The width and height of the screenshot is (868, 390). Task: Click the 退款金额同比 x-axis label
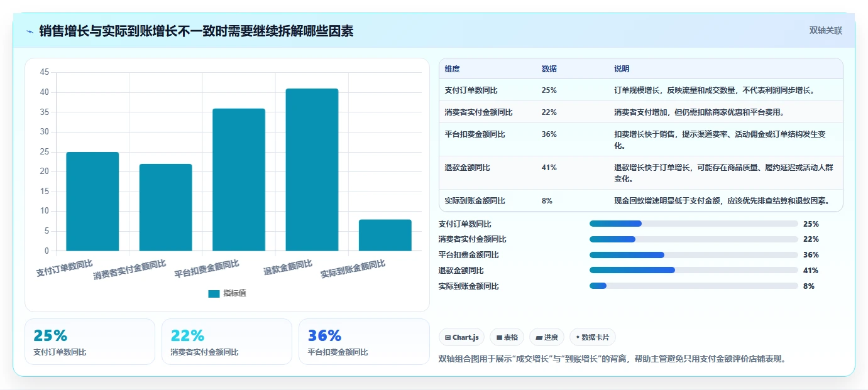pos(288,268)
